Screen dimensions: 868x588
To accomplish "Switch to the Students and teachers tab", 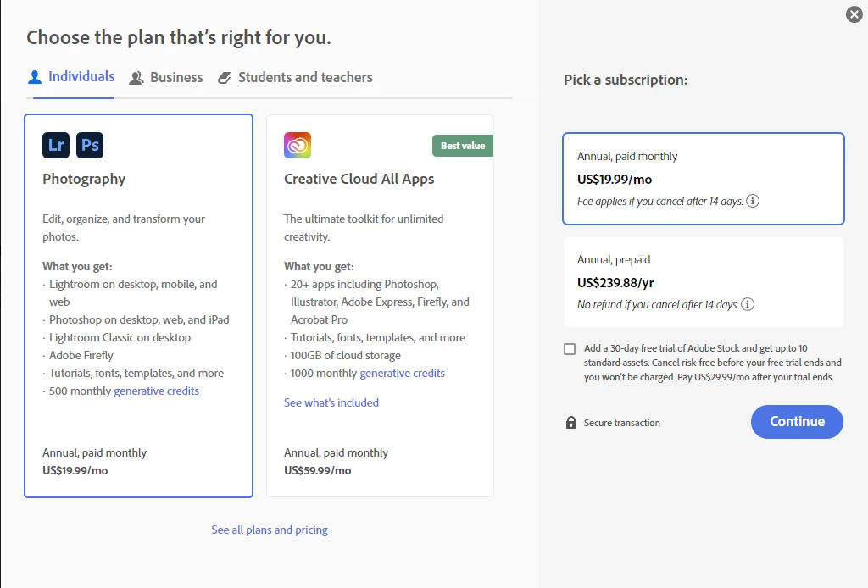I will pyautogui.click(x=295, y=77).
